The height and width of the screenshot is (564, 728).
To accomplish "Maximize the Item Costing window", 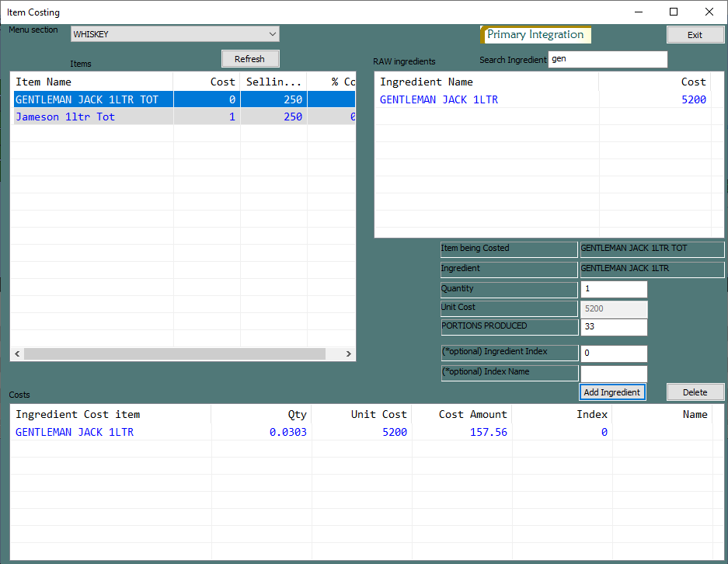I will (x=674, y=12).
